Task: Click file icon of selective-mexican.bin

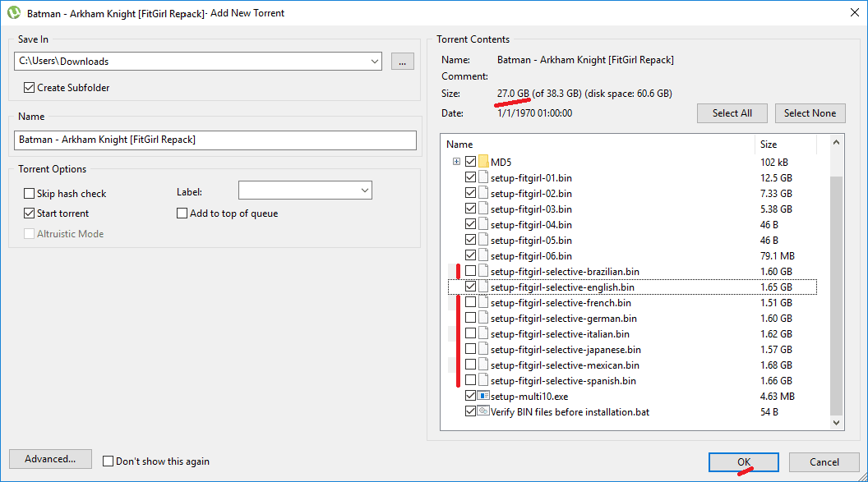Action: click(x=483, y=365)
